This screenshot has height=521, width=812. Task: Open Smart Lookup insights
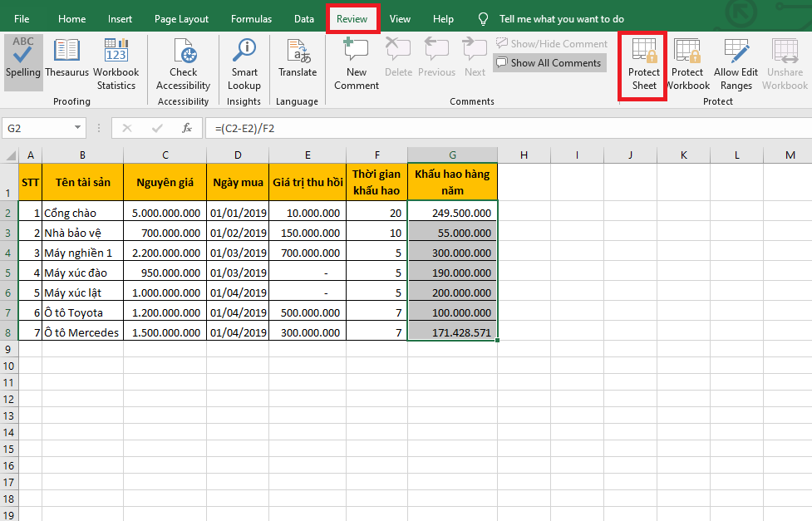244,58
